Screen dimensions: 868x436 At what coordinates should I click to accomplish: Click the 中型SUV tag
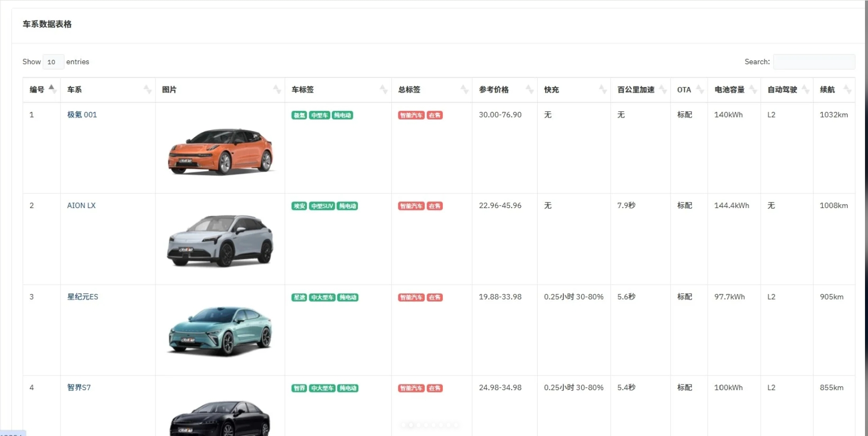[322, 206]
